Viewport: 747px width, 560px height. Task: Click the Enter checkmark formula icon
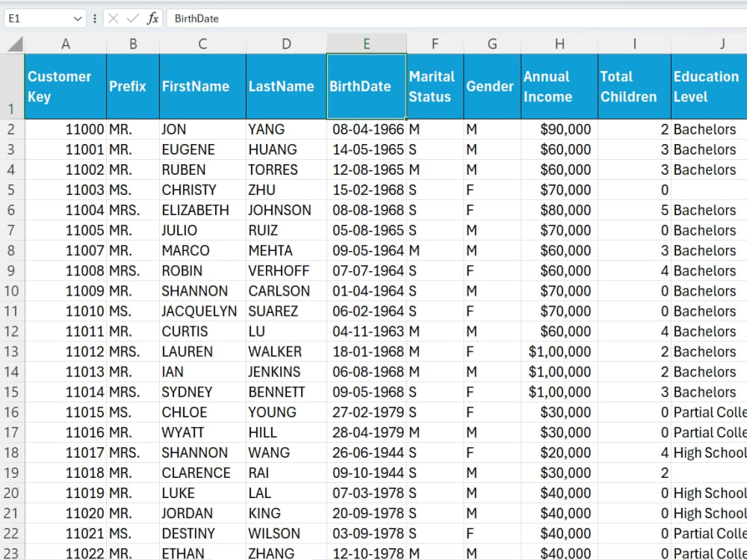coord(133,19)
